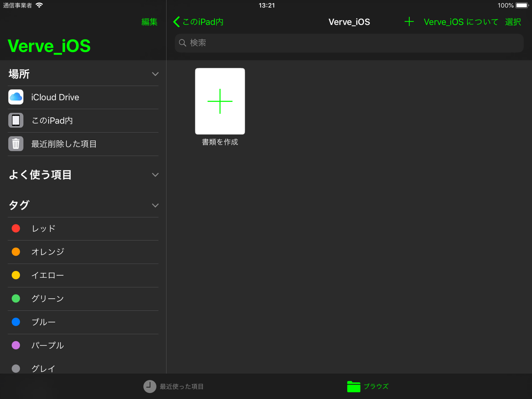The height and width of the screenshot is (399, 532).
Task: Select the red tag dot
Action: [16, 228]
